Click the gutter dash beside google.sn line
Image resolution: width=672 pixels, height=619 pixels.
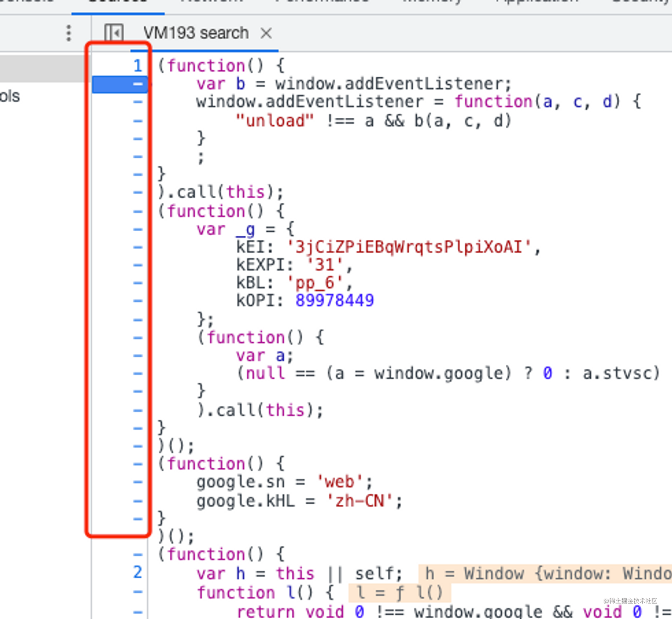click(x=138, y=481)
